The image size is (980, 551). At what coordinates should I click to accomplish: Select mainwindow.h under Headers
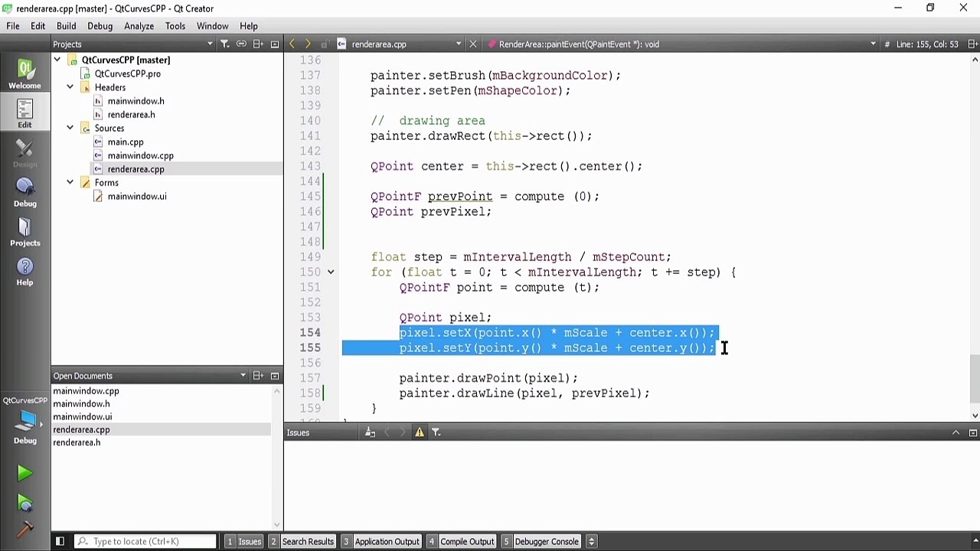(x=136, y=101)
